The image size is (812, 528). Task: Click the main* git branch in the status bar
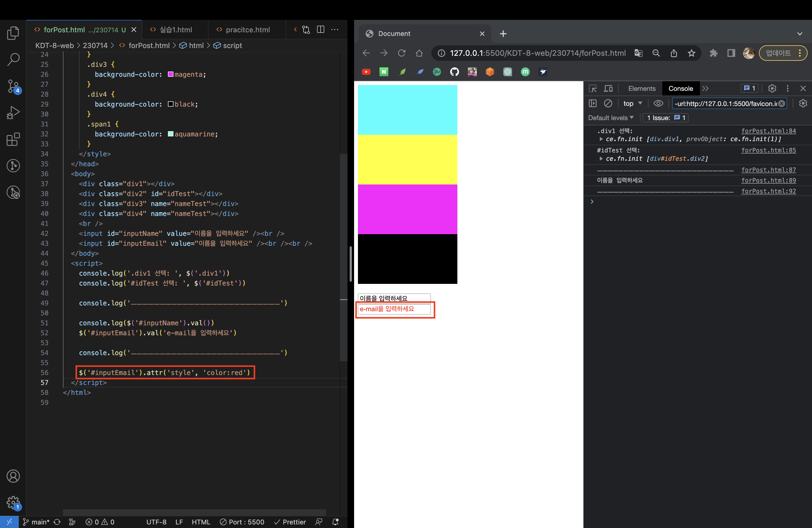pos(36,522)
